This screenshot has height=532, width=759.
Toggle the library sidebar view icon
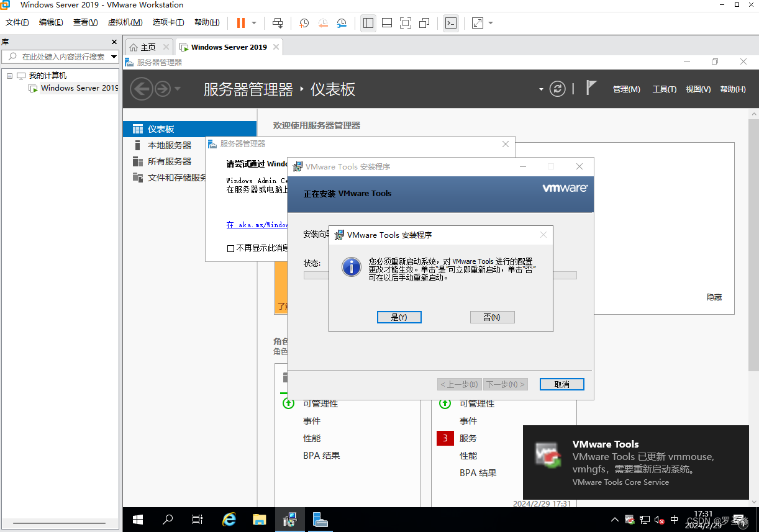point(368,23)
